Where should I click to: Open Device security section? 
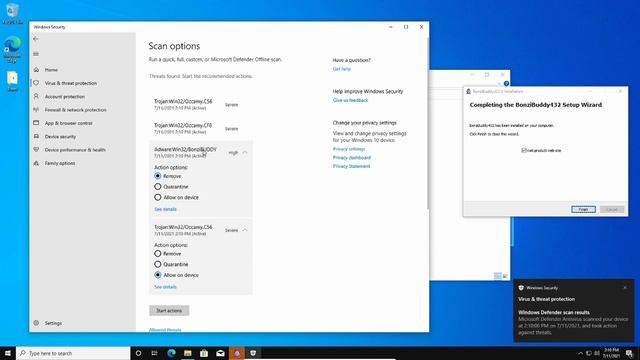(60, 136)
